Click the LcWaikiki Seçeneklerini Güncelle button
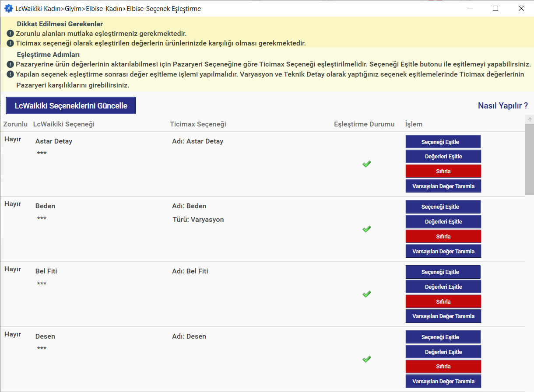Image resolution: width=534 pixels, height=392 pixels. tap(70, 105)
